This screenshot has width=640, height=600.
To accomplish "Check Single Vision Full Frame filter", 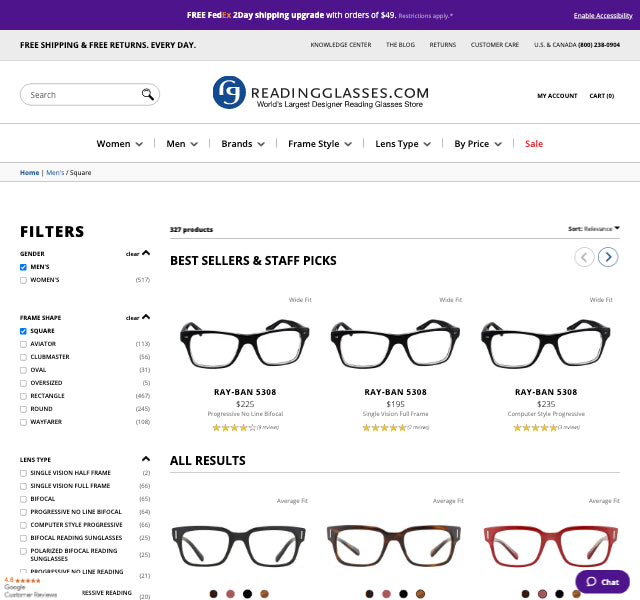I will 23,486.
